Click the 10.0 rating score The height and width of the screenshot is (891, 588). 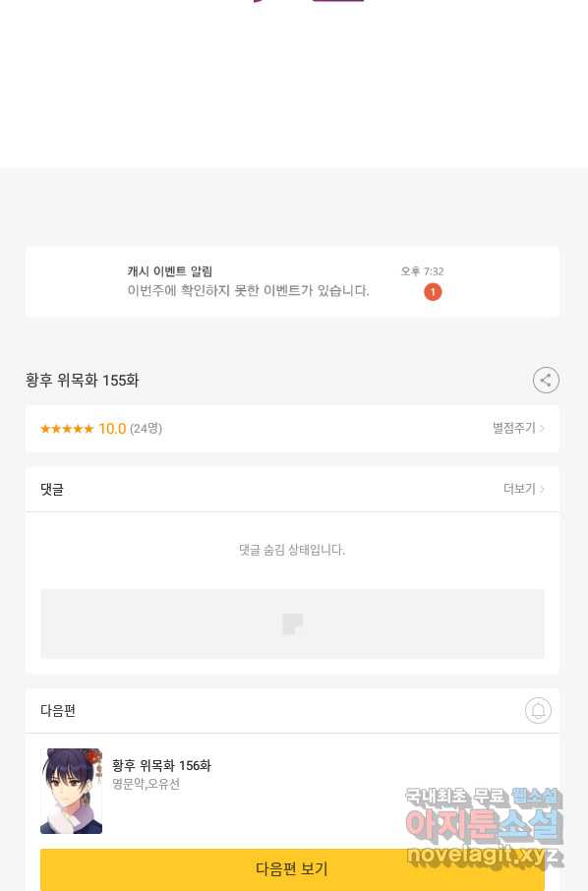pyautogui.click(x=112, y=429)
